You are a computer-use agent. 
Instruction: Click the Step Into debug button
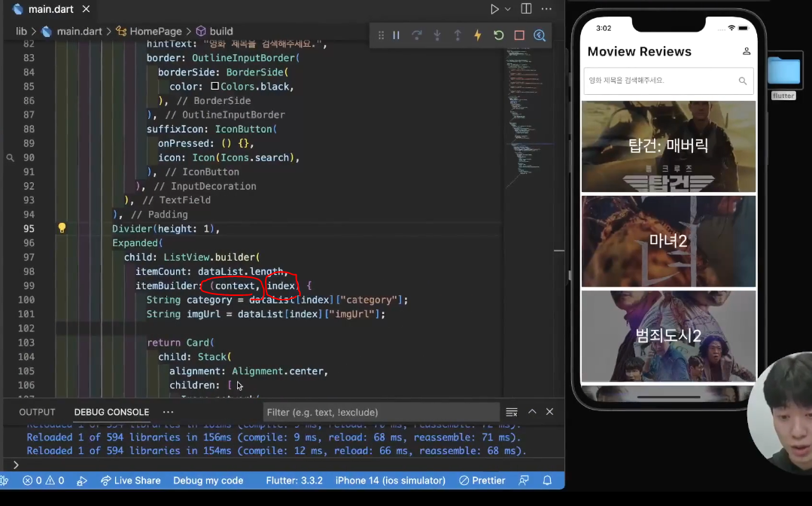point(437,35)
